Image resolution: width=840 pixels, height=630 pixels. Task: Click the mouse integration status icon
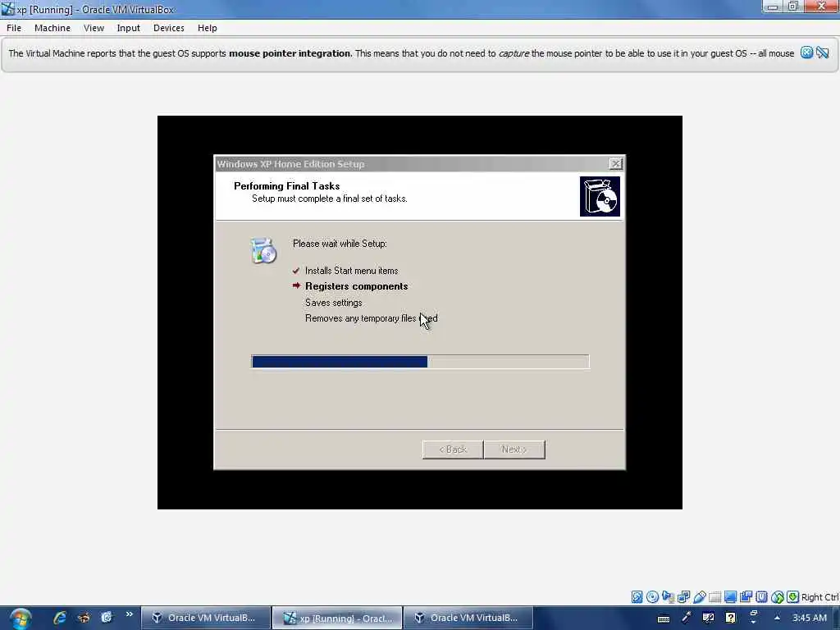[x=778, y=597]
